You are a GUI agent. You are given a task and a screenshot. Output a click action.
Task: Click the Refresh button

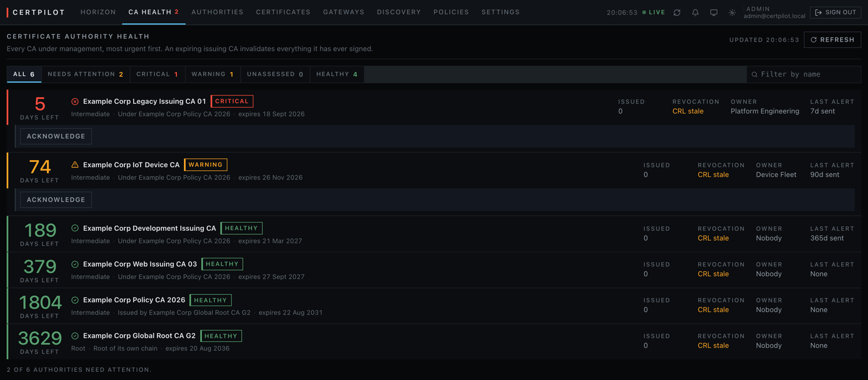(832, 40)
